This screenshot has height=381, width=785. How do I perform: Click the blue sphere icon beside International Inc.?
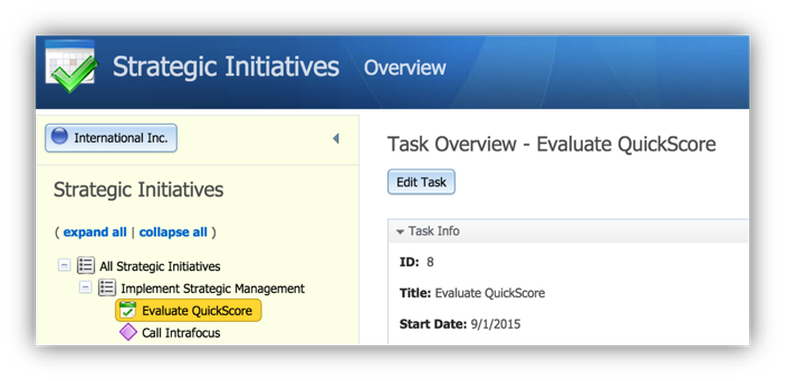[60, 136]
